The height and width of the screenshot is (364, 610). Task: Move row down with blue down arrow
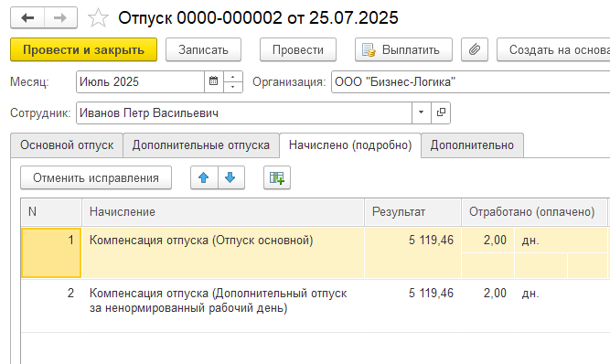[231, 177]
